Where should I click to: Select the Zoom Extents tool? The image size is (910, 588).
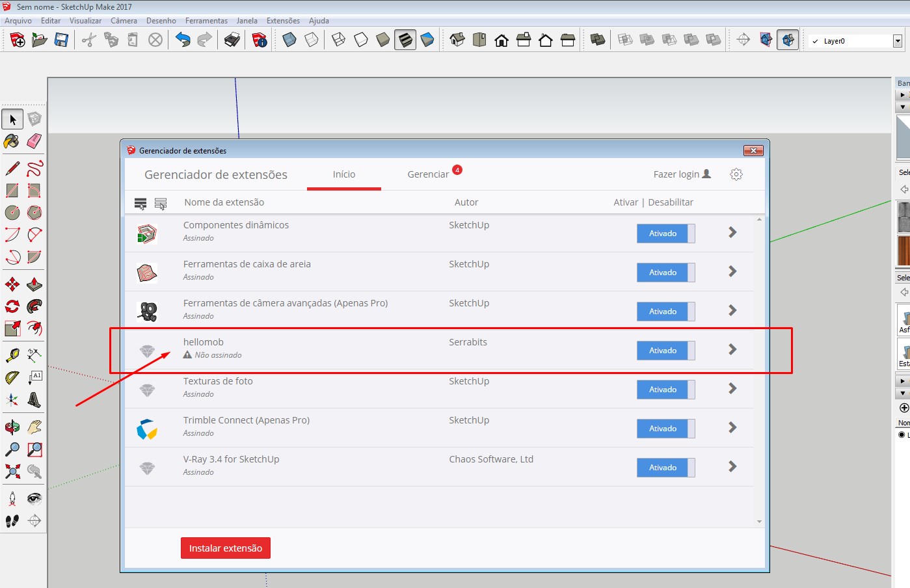click(x=12, y=472)
